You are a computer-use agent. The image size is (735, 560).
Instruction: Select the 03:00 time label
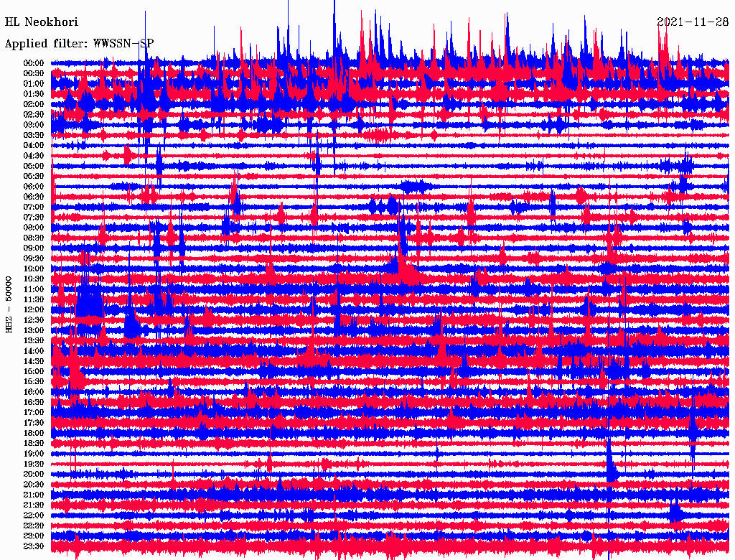point(34,125)
